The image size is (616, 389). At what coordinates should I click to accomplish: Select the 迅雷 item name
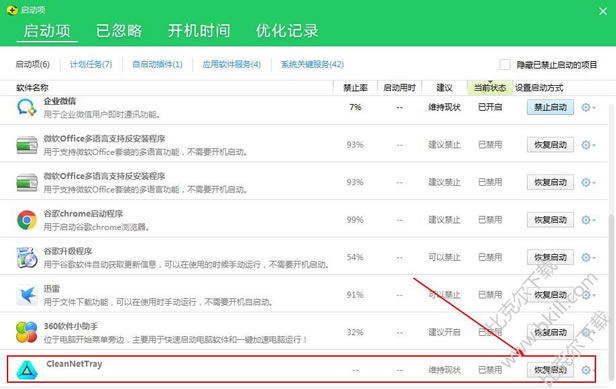point(51,289)
